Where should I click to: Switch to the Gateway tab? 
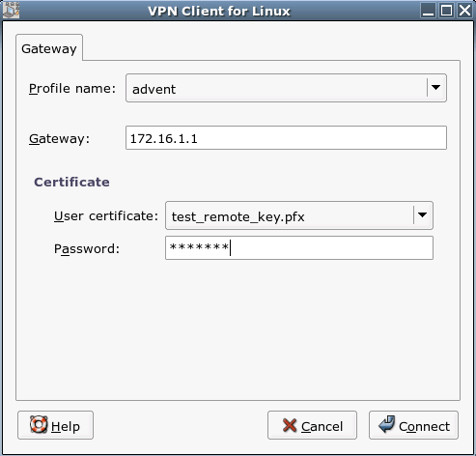click(x=49, y=48)
